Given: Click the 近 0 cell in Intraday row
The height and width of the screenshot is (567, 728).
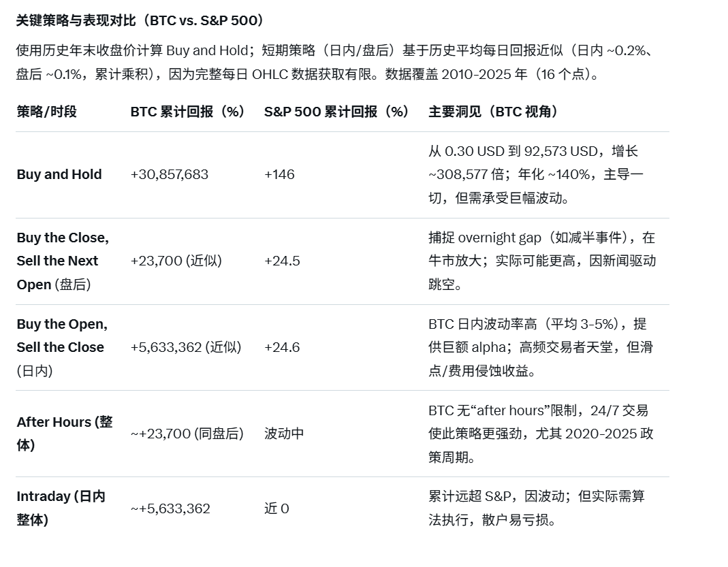Looking at the screenshot, I should 276,508.
